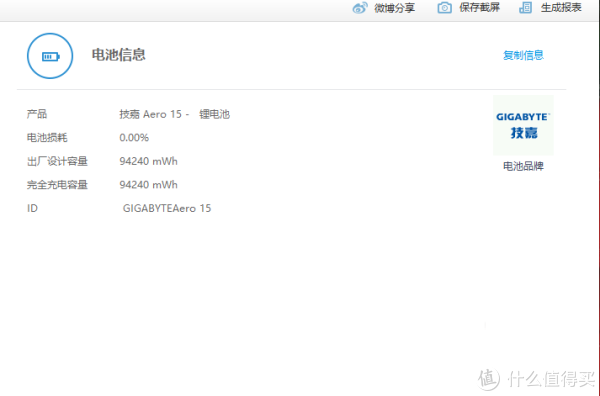This screenshot has width=600, height=396.
Task: Click the GIGABYTE brand logo
Action: tap(523, 125)
